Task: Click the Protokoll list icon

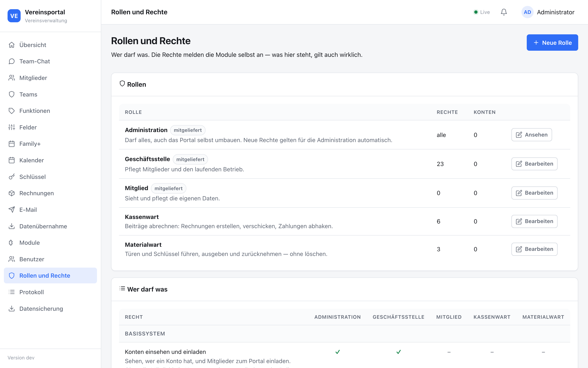Action: point(12,292)
